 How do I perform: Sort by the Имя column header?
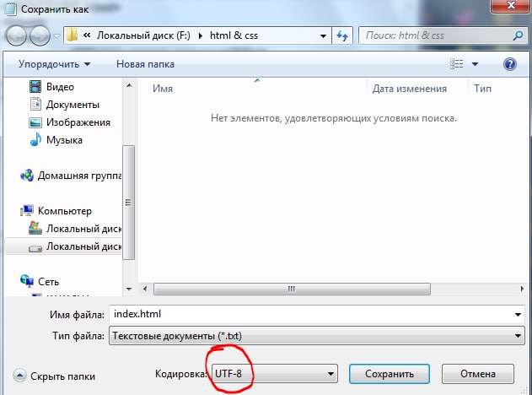(x=162, y=89)
